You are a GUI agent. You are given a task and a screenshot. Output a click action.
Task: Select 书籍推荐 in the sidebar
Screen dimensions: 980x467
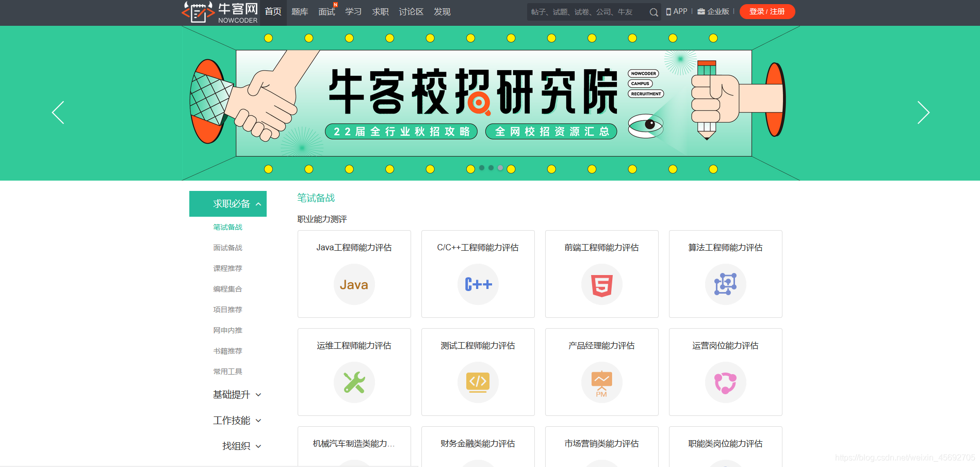click(x=227, y=351)
